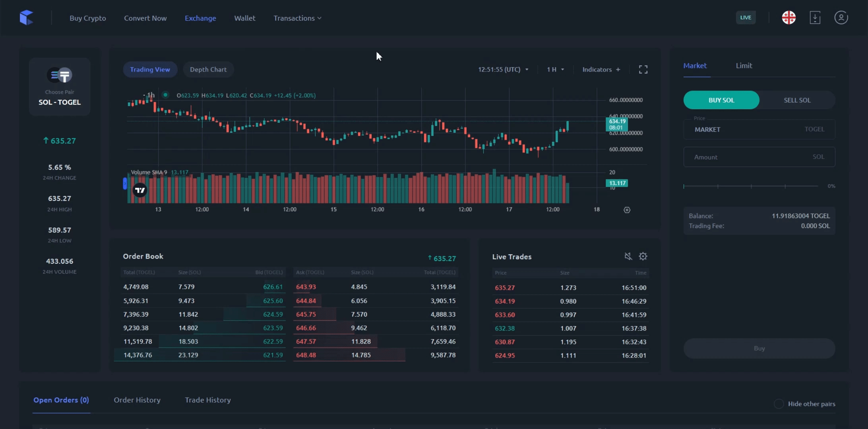Click the Indicators + button
This screenshot has width=868, height=429.
click(601, 70)
